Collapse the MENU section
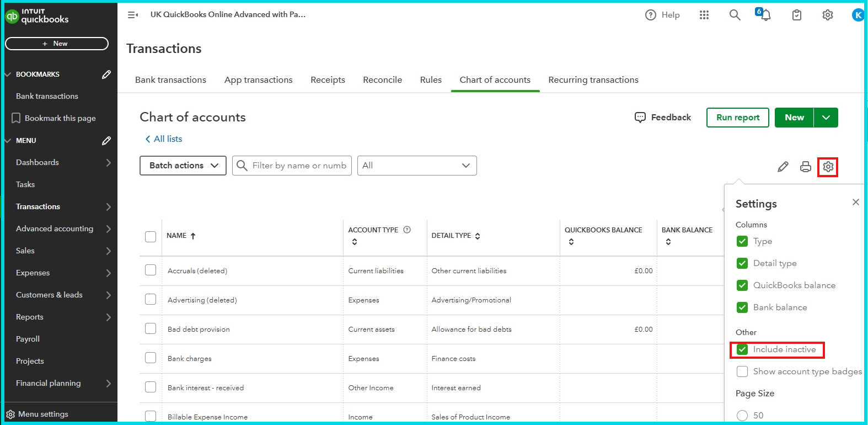Image resolution: width=868 pixels, height=425 pixels. tap(8, 141)
